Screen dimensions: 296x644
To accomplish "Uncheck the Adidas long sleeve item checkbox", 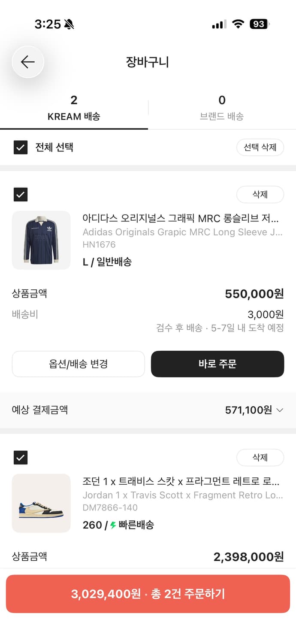I will [x=20, y=194].
